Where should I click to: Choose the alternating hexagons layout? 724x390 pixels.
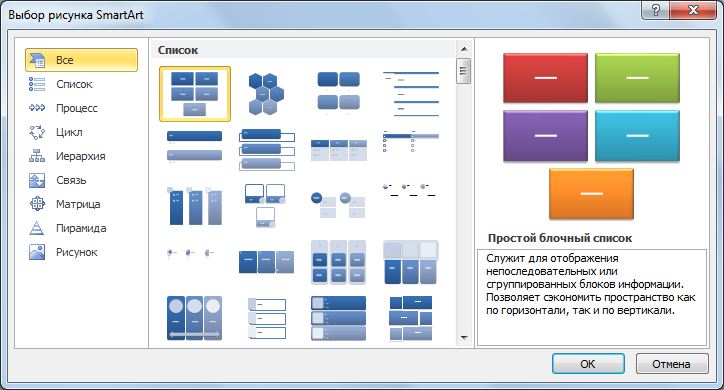(x=266, y=94)
